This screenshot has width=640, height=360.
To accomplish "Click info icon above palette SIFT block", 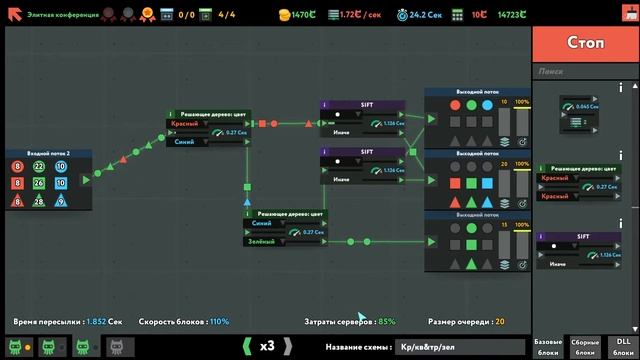I will (x=621, y=223).
